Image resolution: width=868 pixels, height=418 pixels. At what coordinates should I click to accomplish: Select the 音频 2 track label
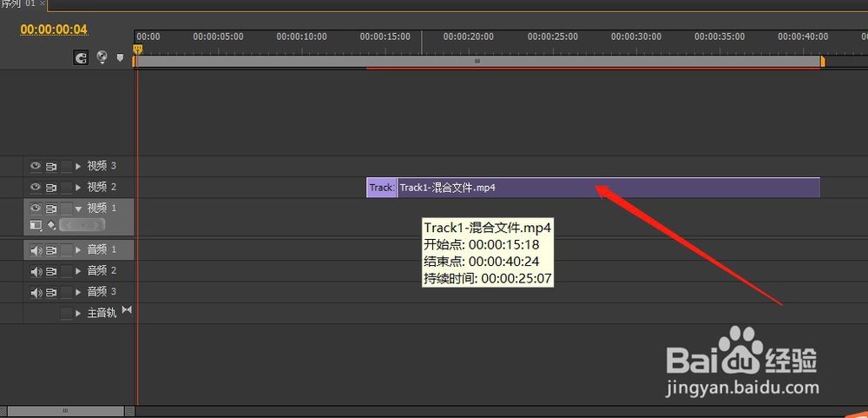(x=102, y=271)
